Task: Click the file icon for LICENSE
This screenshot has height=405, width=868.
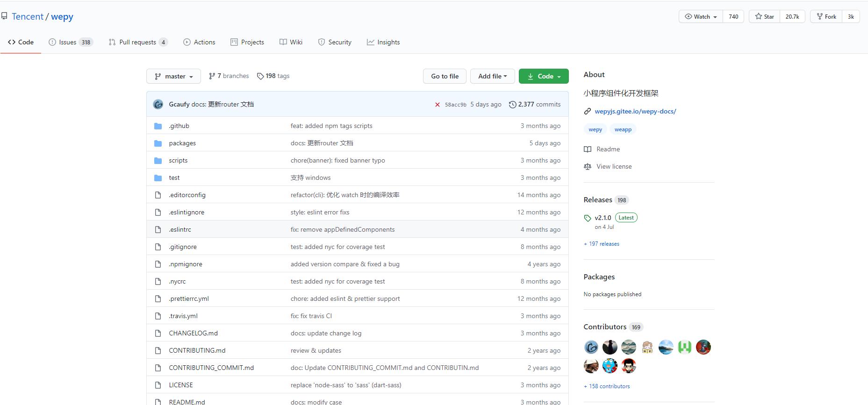Action: click(x=158, y=385)
